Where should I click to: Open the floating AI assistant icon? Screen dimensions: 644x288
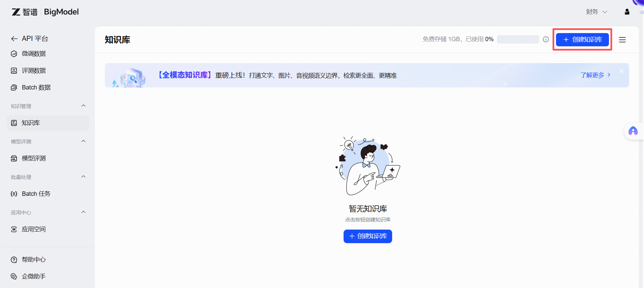pos(633,131)
